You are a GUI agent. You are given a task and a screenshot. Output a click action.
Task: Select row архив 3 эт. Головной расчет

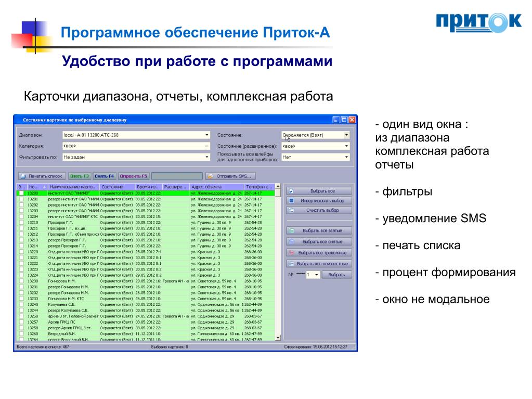(x=146, y=316)
